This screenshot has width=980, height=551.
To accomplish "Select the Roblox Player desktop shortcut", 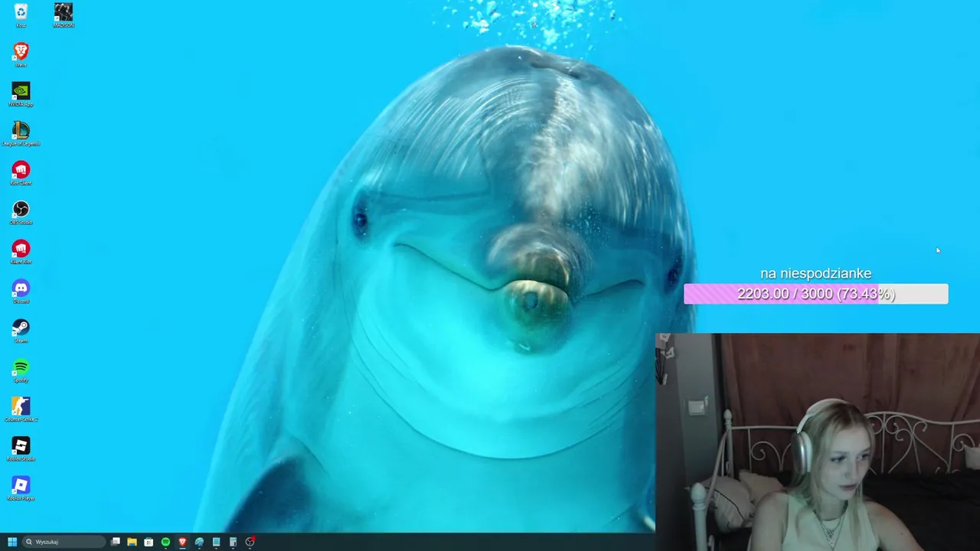I will click(x=21, y=488).
